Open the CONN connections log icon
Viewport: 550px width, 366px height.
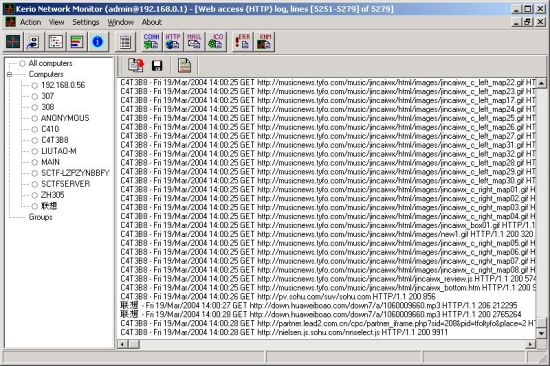(x=151, y=42)
